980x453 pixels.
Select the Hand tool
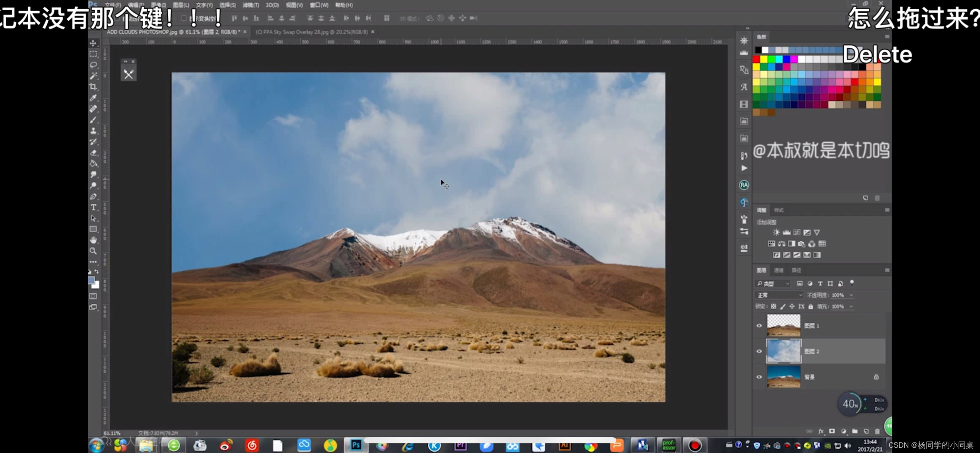point(93,240)
